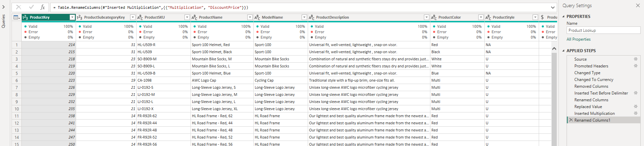Click the ABC type icon for ProductSKU
Viewport: 644px width, 146px height.
(x=140, y=17)
